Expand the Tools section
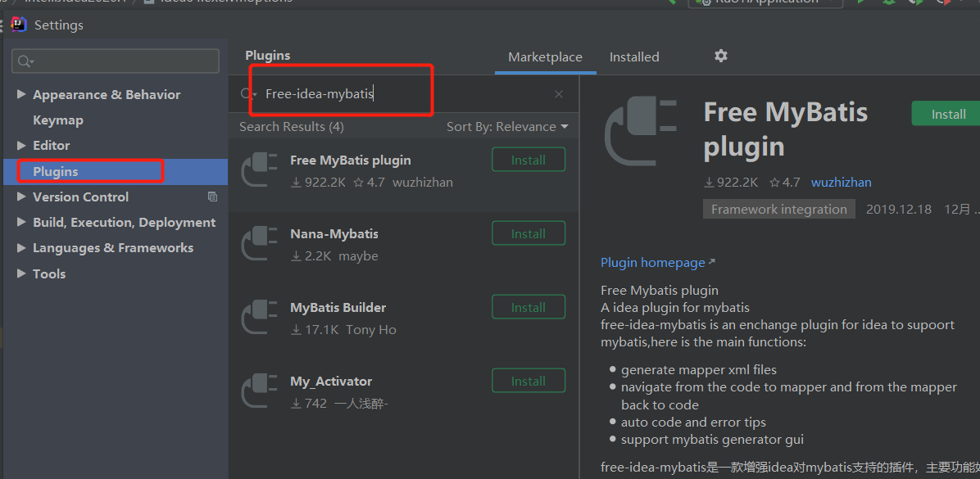This screenshot has height=479, width=980. click(21, 273)
